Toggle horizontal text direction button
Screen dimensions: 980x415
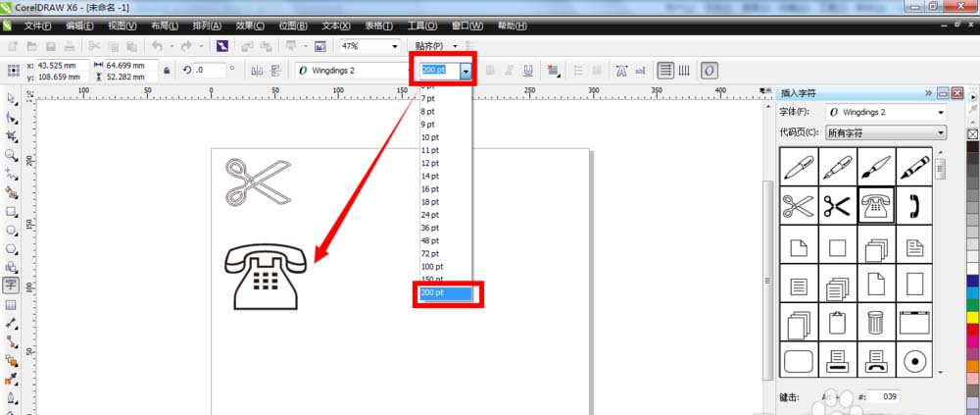point(666,71)
